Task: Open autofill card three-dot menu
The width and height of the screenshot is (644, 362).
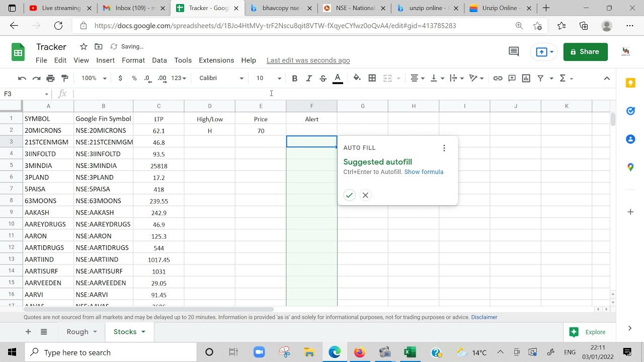Action: (444, 148)
